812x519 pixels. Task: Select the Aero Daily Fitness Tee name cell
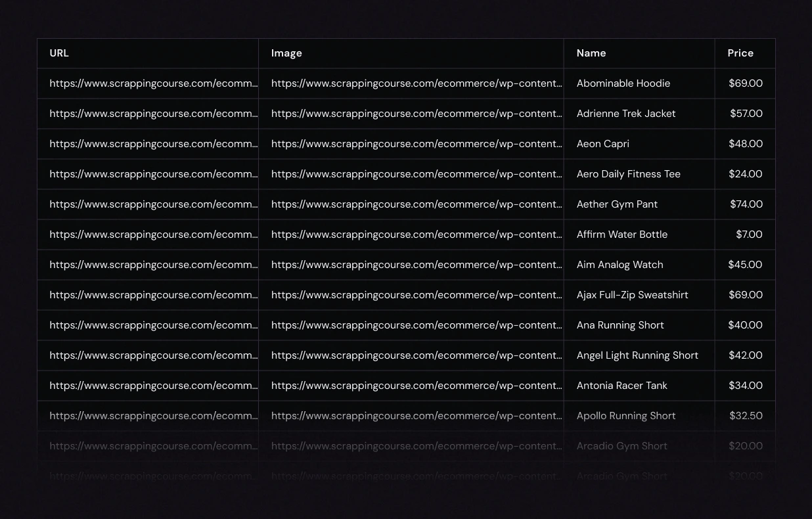[x=628, y=174]
